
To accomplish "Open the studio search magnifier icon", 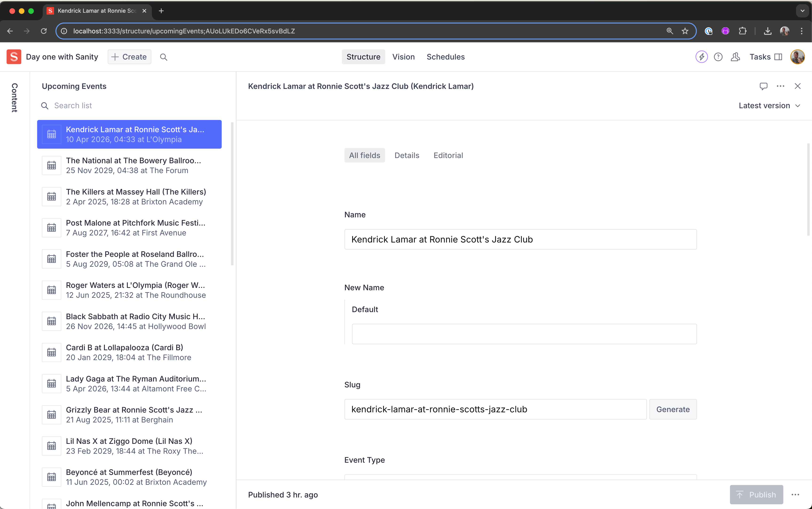I will click(163, 57).
